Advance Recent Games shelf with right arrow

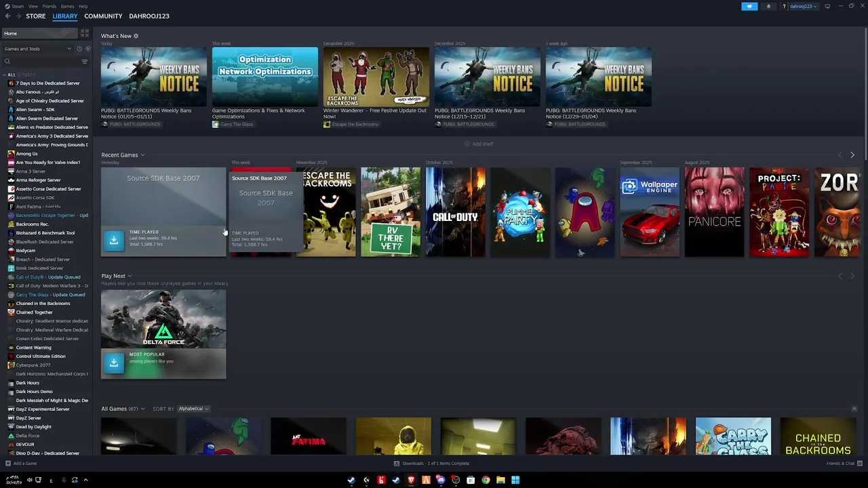pyautogui.click(x=852, y=155)
